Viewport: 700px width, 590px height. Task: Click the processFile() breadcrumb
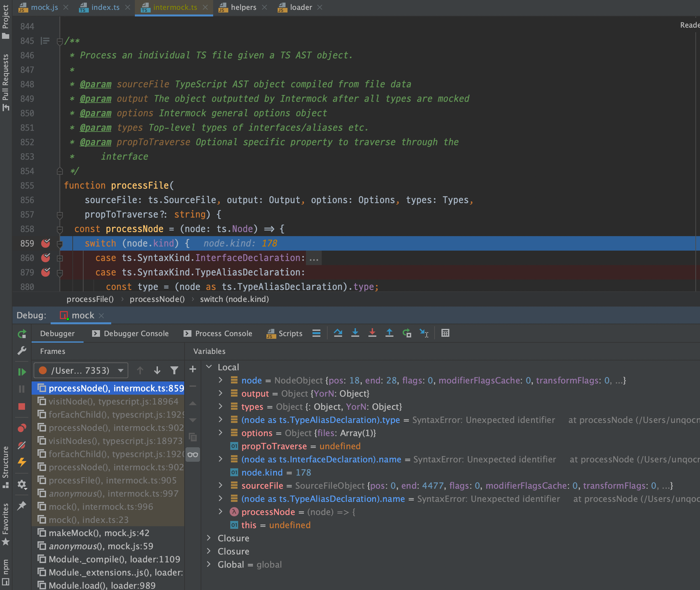pos(90,299)
